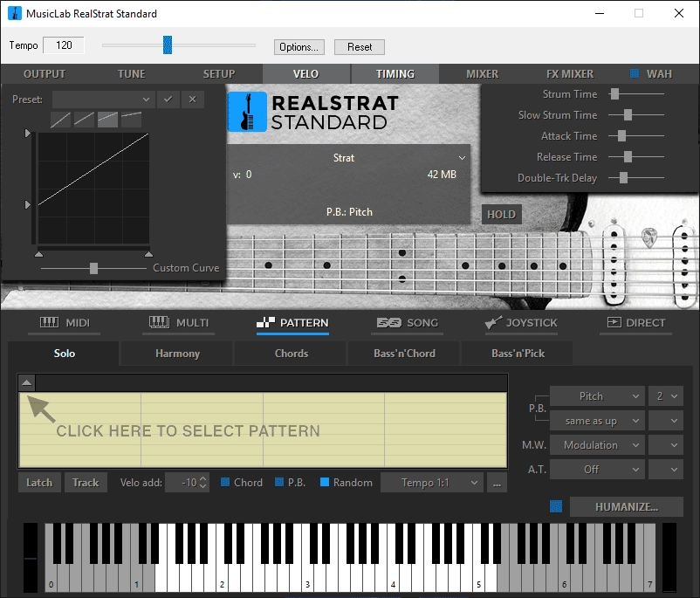The height and width of the screenshot is (598, 700).
Task: Click the guitar pick on the pickguard
Action: (649, 237)
